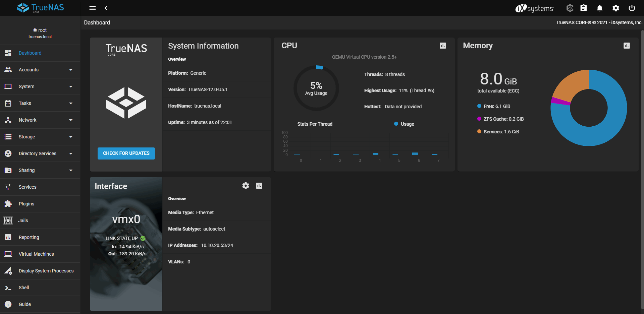This screenshot has width=644, height=314.
Task: Click the Services orange legend dot
Action: click(479, 132)
